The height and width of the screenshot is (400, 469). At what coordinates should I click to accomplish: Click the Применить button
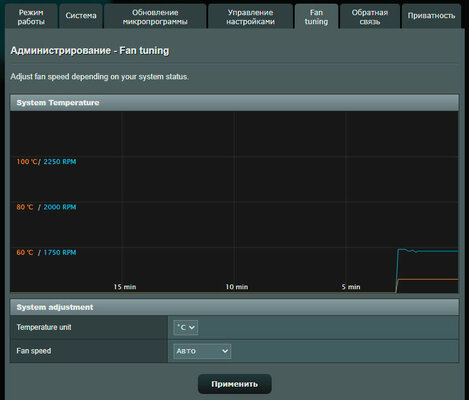tap(235, 384)
